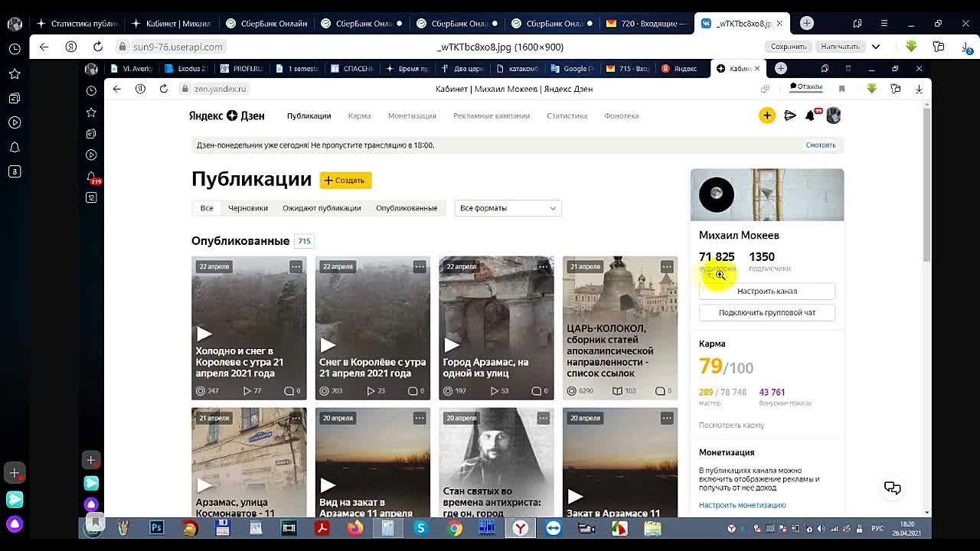Open the notifications bell in Yandex Zen
This screenshot has width=980, height=551.
click(811, 115)
